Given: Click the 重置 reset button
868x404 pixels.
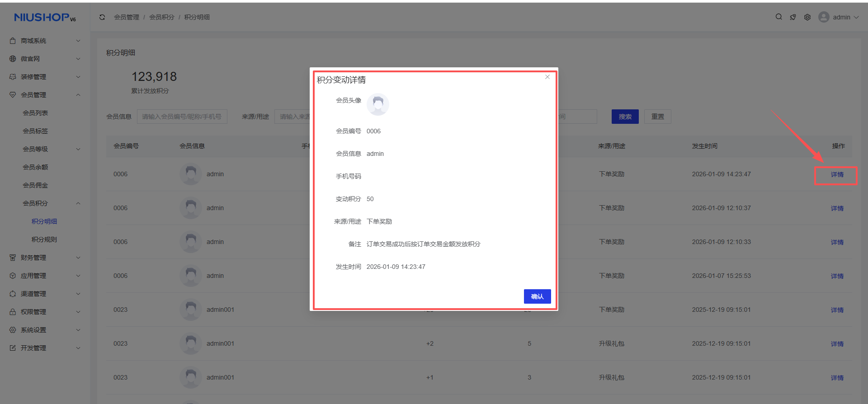Looking at the screenshot, I should pos(657,117).
